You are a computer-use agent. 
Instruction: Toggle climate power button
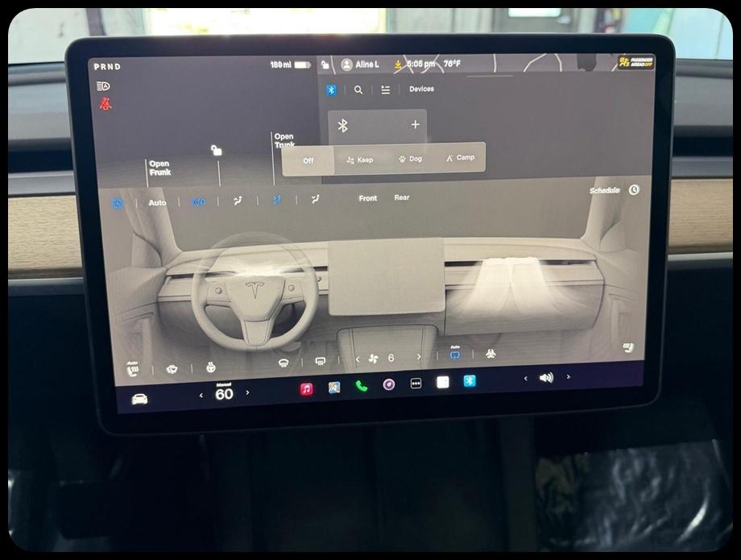tap(118, 203)
